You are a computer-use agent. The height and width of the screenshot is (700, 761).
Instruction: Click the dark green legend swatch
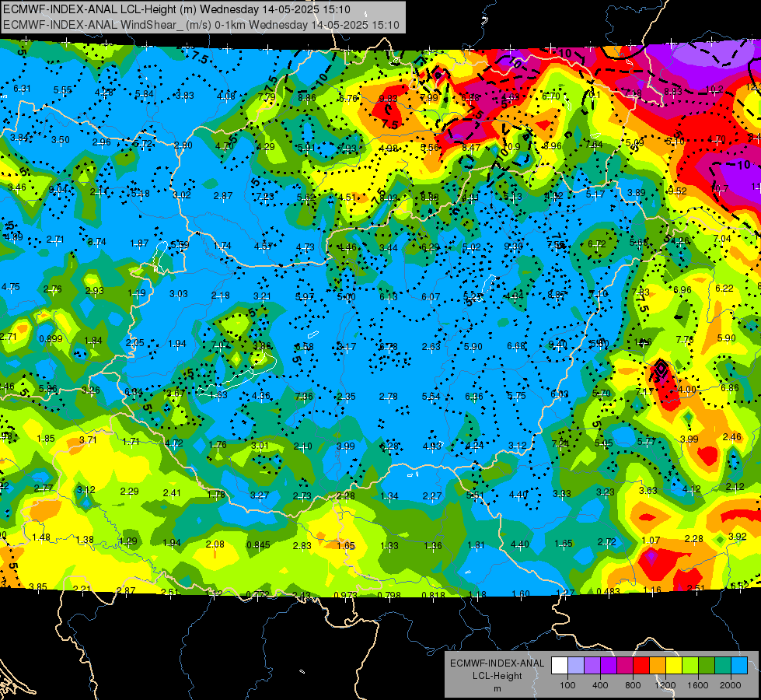pyautogui.click(x=707, y=666)
